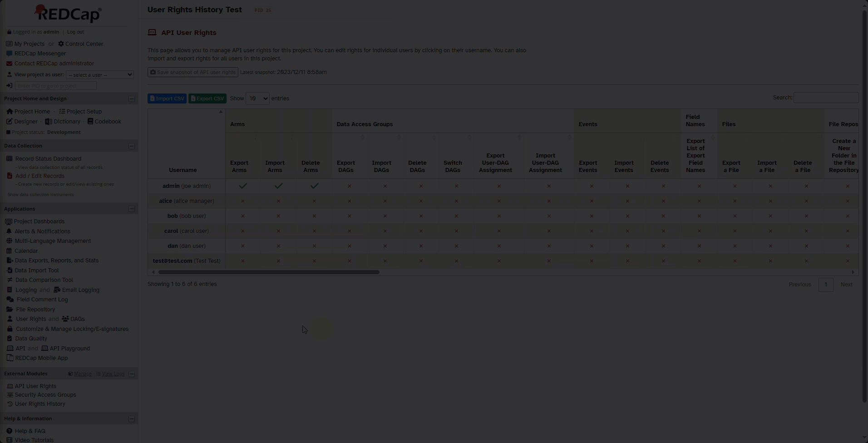Open the View project as user dropdown
868x443 pixels.
pyautogui.click(x=100, y=75)
